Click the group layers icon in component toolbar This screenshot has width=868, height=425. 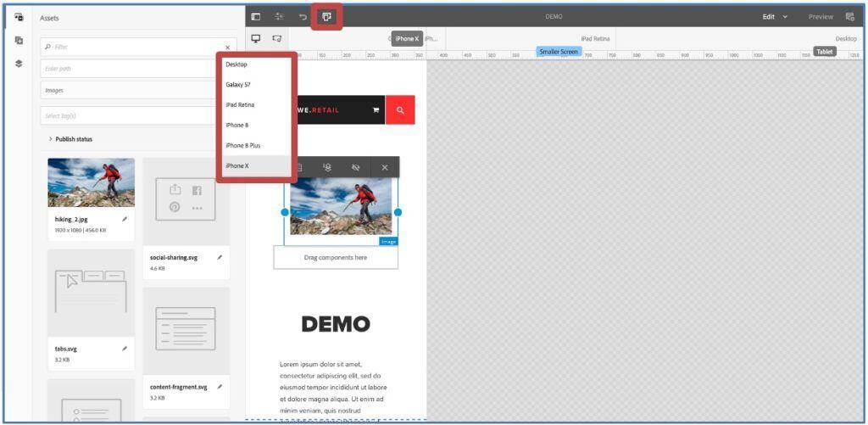coord(327,167)
